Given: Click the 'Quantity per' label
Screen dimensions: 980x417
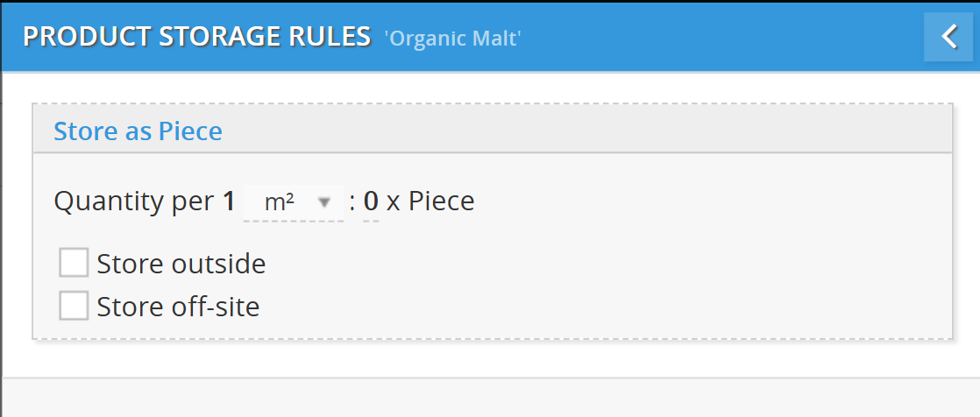Looking at the screenshot, I should click(135, 202).
